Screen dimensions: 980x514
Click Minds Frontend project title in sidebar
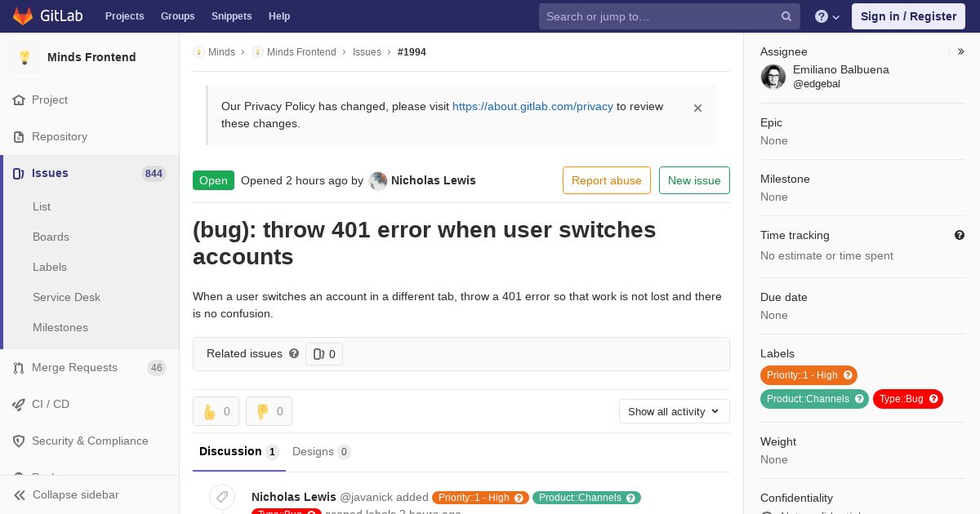(x=91, y=57)
